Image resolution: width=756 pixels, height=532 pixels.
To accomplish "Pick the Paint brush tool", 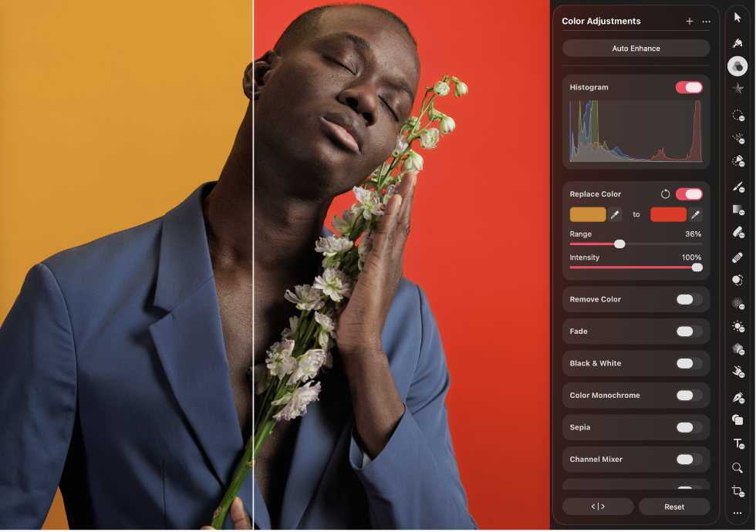I will pos(737,187).
